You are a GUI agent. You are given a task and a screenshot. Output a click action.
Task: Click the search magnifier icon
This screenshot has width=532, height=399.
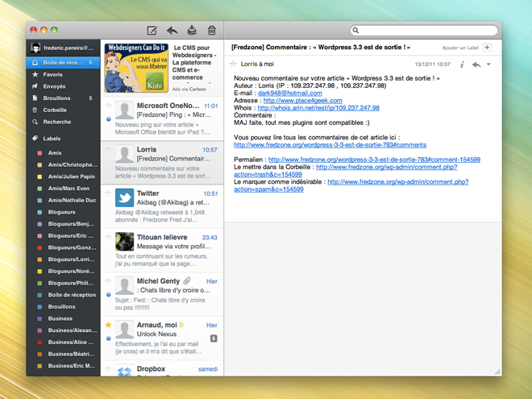click(355, 30)
